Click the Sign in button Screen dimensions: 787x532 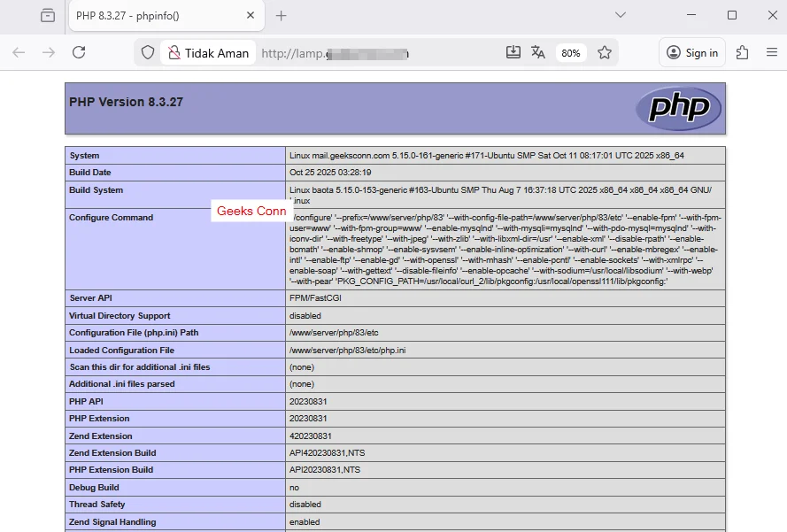pos(691,52)
